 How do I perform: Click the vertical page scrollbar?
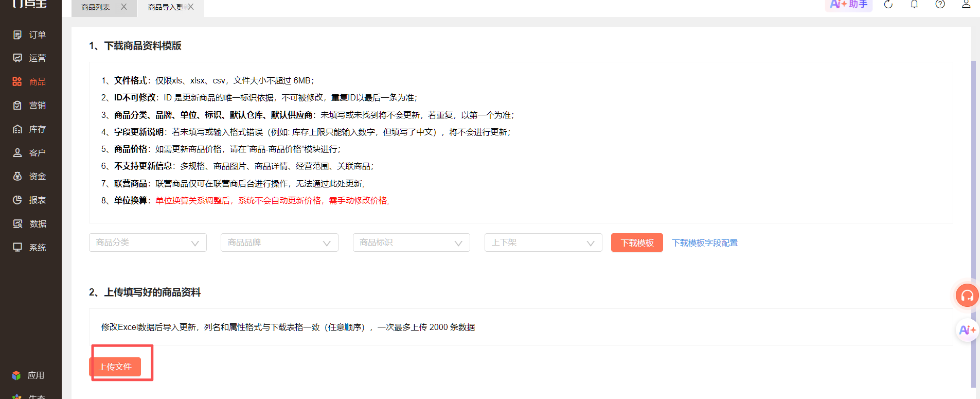point(973,224)
